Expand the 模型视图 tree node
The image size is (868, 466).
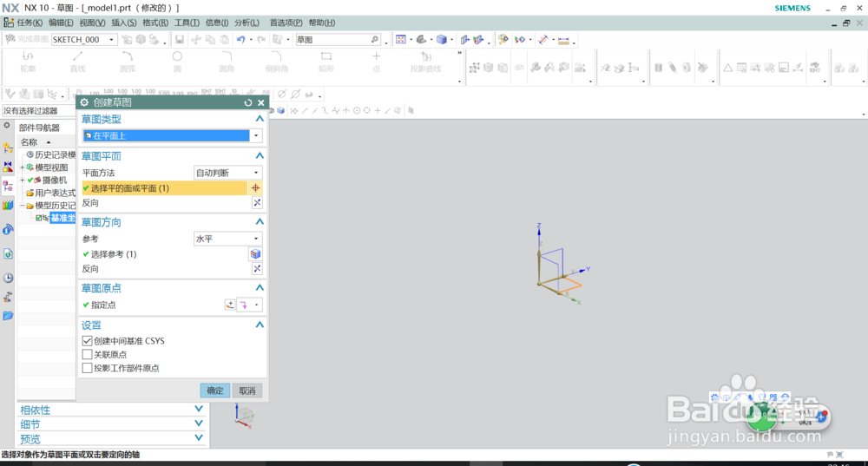(23, 167)
